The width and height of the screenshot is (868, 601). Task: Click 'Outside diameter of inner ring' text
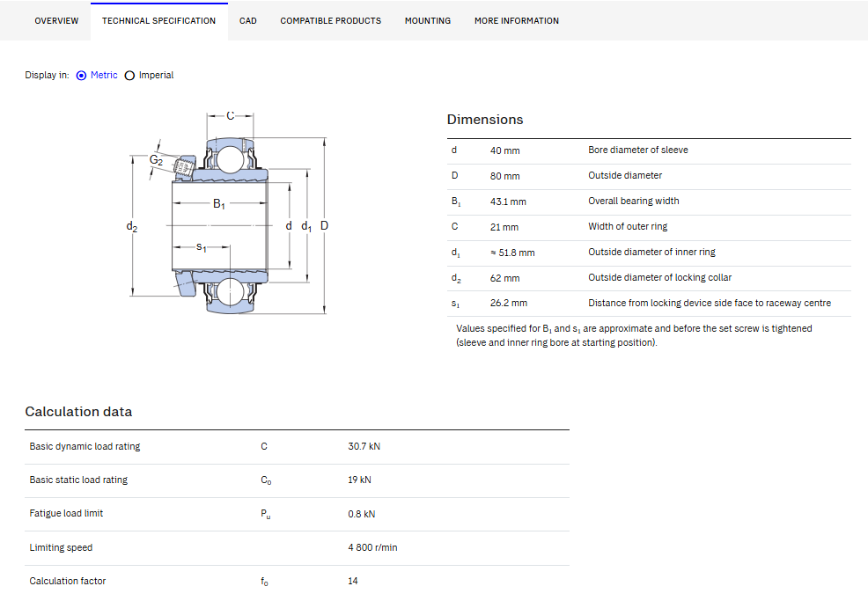point(651,252)
